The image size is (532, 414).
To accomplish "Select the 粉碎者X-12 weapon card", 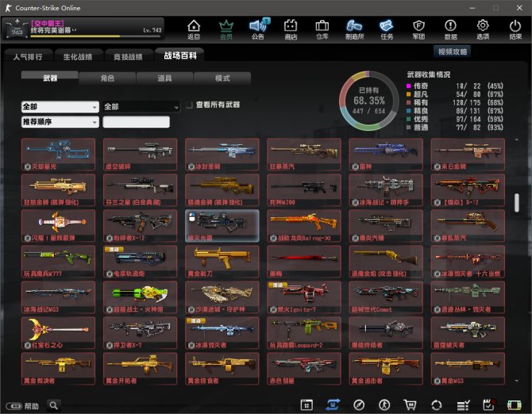I will (x=140, y=225).
